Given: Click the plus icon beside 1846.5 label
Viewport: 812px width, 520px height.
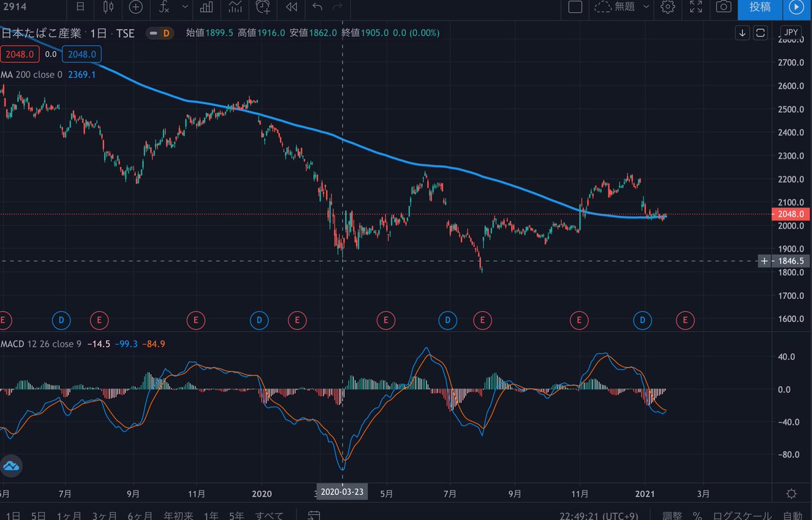Looking at the screenshot, I should 764,261.
